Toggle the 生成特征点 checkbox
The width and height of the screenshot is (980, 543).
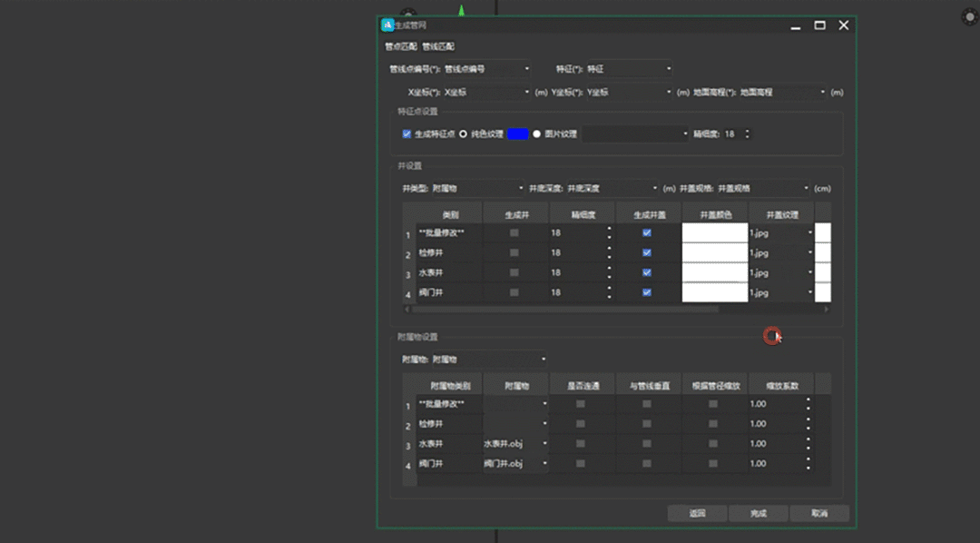407,133
